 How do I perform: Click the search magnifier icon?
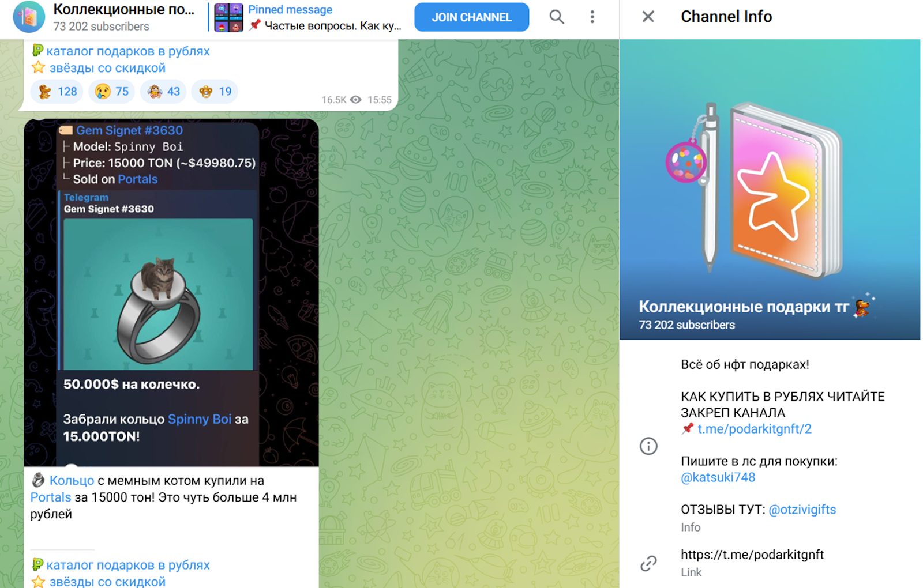click(x=557, y=17)
